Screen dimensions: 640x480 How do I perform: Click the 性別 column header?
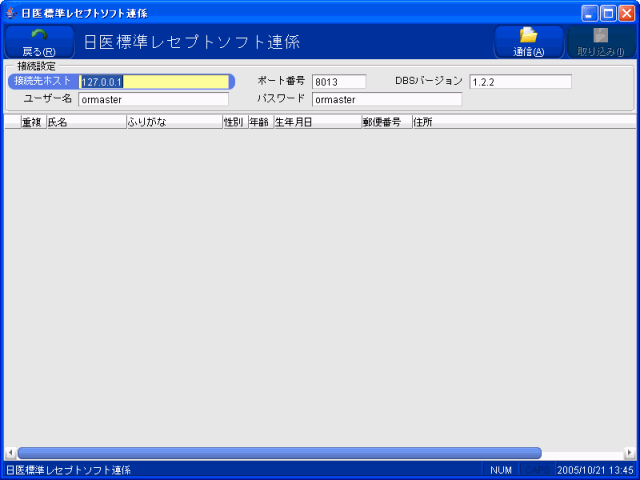[x=236, y=122]
